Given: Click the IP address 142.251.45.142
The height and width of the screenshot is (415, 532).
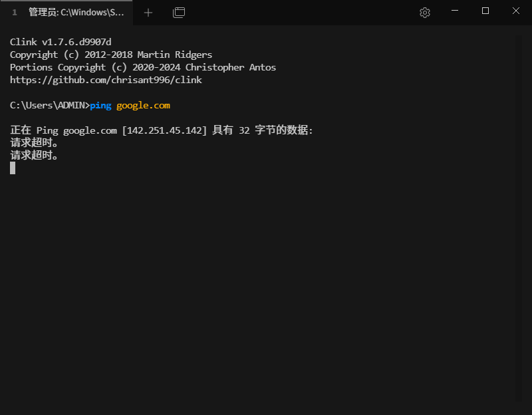Looking at the screenshot, I should point(164,130).
